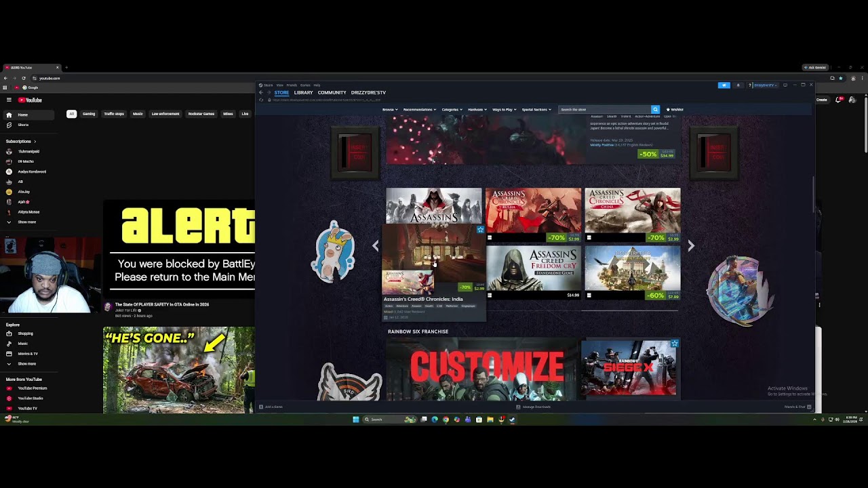
Task: Open Steam from the Windows taskbar
Action: point(512,420)
